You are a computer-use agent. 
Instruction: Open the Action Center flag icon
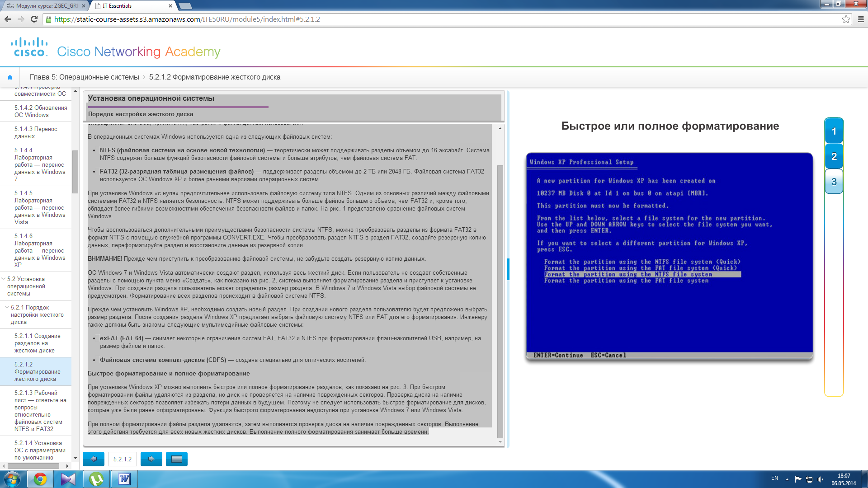click(798, 479)
